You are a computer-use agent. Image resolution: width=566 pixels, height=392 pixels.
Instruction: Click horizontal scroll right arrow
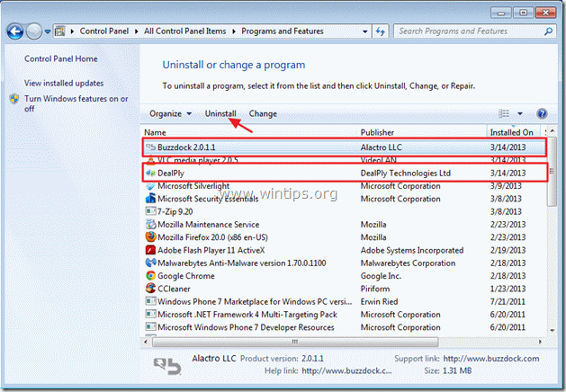(x=541, y=342)
